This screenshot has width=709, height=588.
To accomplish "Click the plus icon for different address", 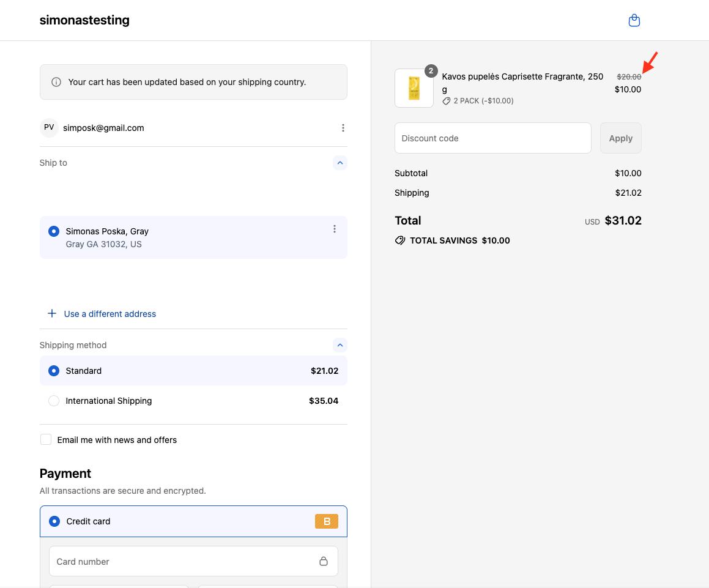I will point(52,314).
